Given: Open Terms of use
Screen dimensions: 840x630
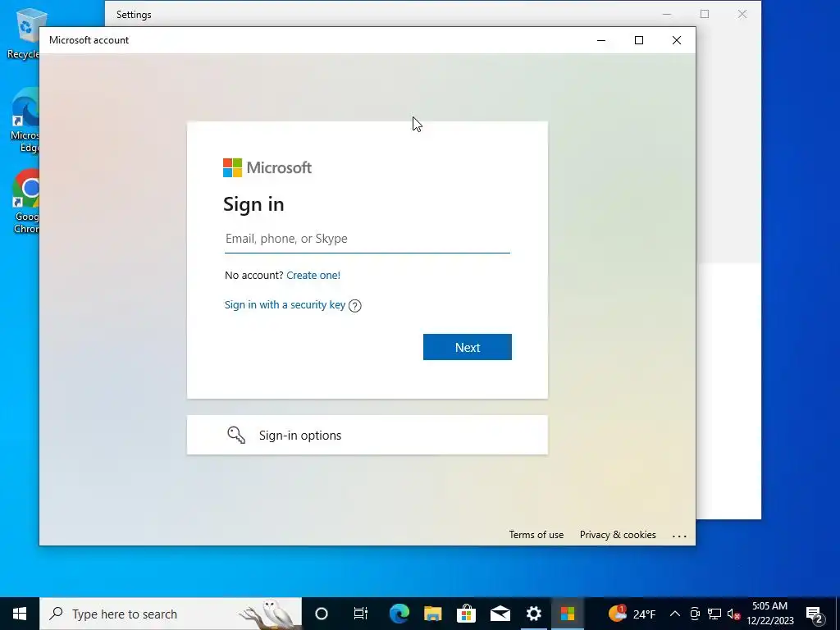Looking at the screenshot, I should (x=536, y=535).
